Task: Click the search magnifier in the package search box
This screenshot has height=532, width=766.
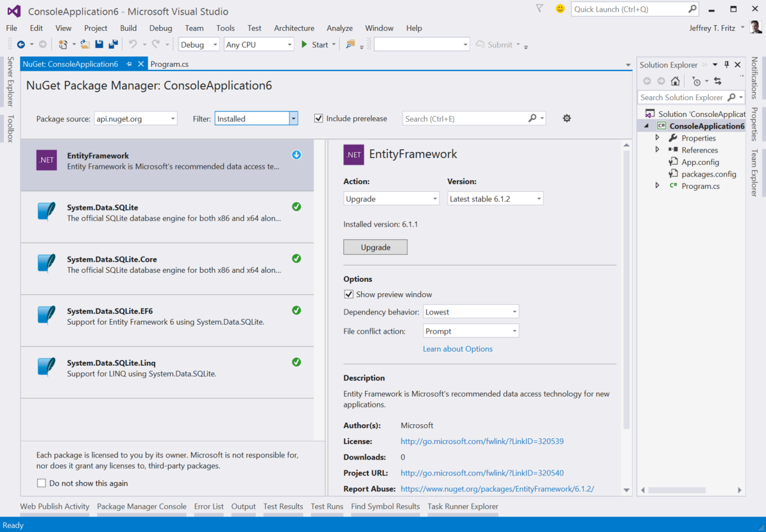Action: click(532, 118)
